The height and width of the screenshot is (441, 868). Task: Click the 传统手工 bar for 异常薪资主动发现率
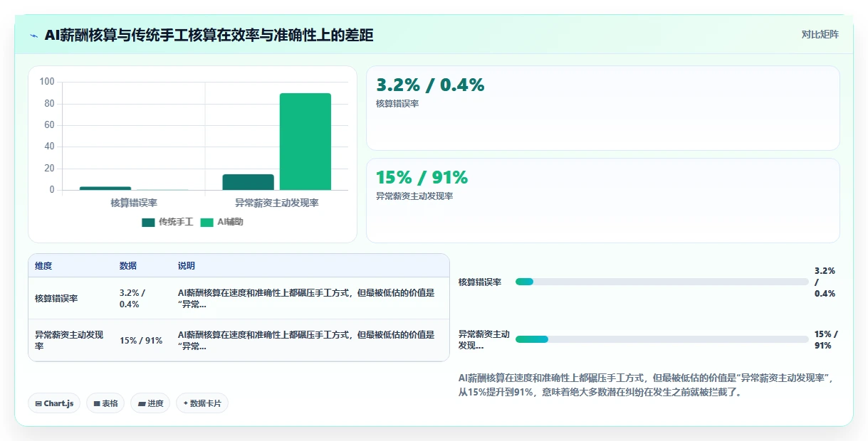pyautogui.click(x=248, y=182)
